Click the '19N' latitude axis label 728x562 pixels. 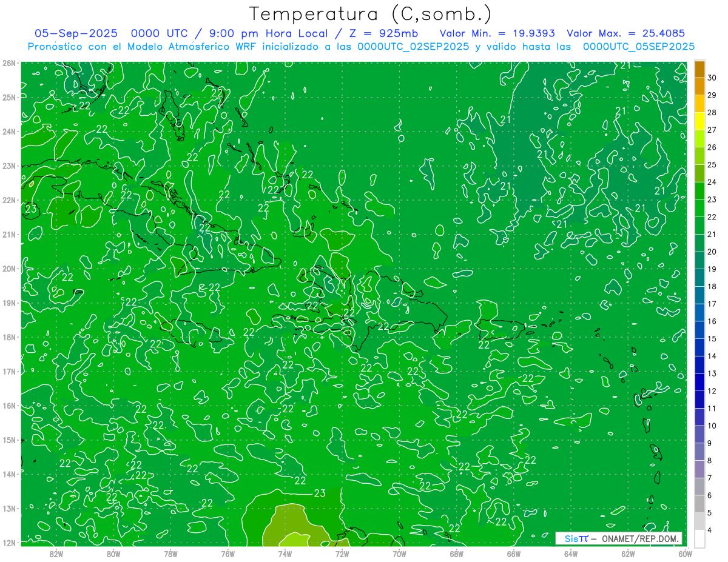[x=8, y=303]
